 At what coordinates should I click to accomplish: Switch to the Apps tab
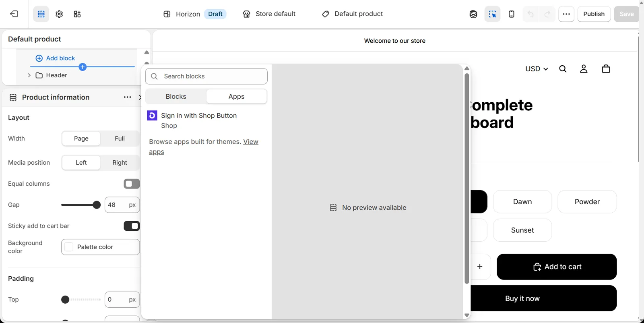(x=236, y=97)
